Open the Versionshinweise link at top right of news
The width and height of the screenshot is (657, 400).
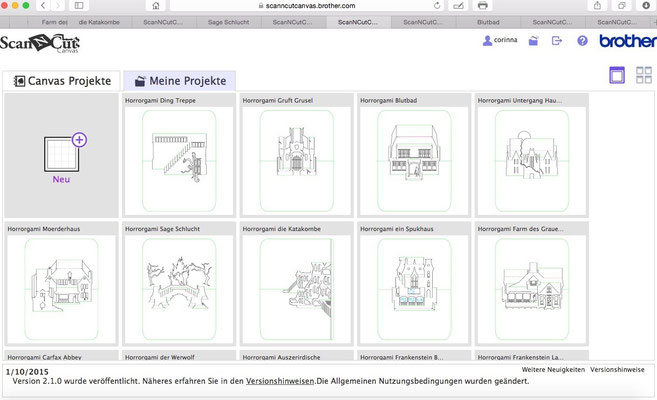(617, 369)
